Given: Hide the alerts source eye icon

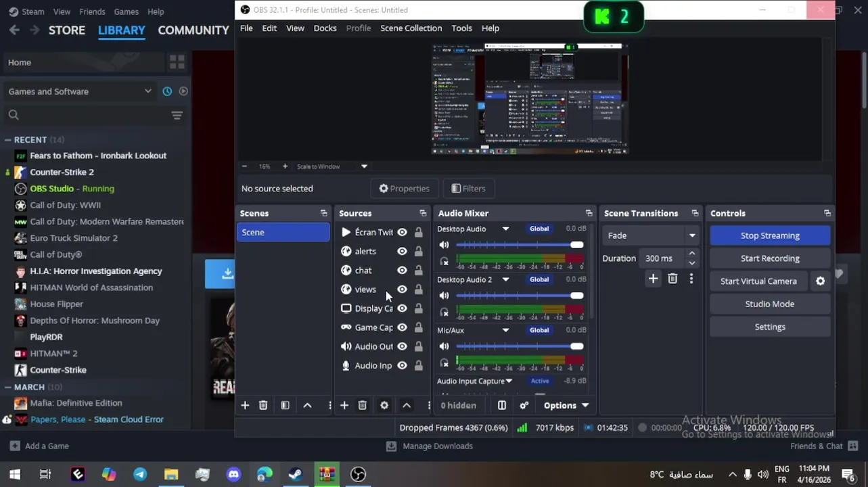Looking at the screenshot, I should point(402,251).
